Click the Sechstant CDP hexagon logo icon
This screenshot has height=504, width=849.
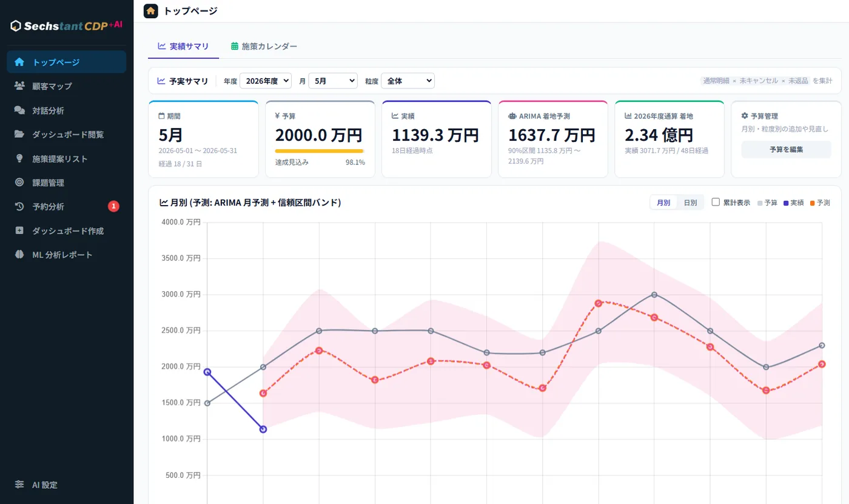coord(16,26)
